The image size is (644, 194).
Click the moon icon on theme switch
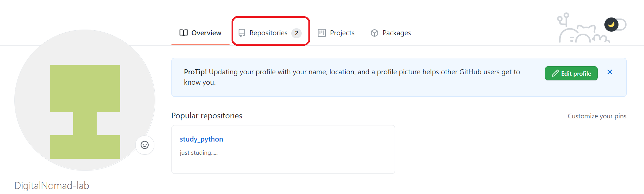click(x=611, y=25)
